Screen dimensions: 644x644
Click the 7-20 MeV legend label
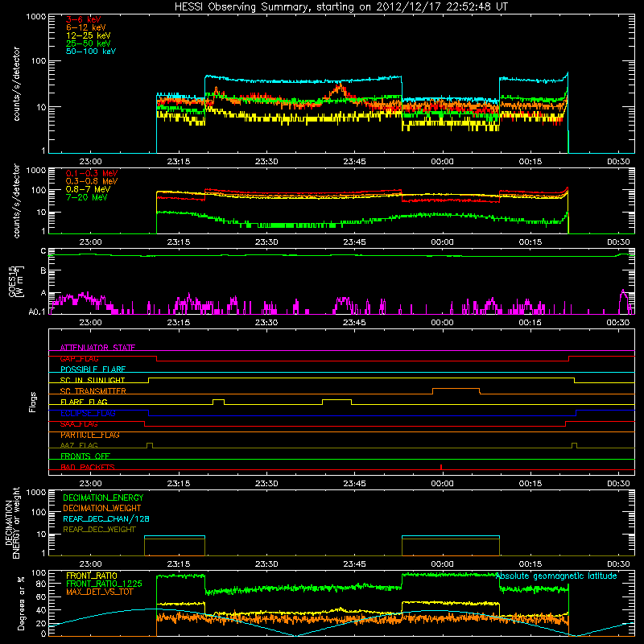(86, 197)
